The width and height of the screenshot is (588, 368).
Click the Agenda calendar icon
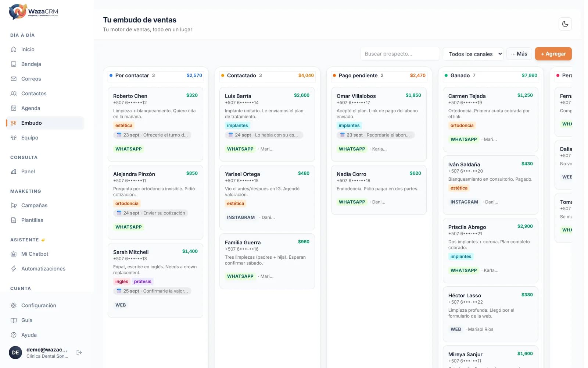click(x=14, y=108)
